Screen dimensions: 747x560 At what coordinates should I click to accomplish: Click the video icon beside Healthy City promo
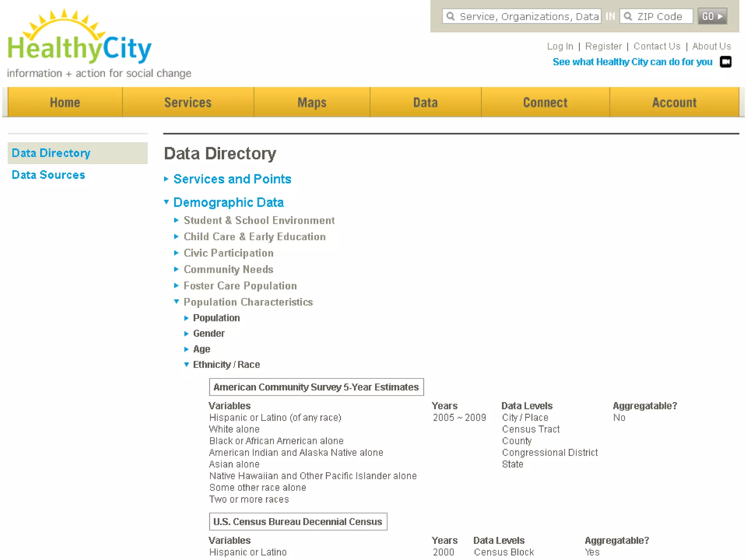(725, 62)
